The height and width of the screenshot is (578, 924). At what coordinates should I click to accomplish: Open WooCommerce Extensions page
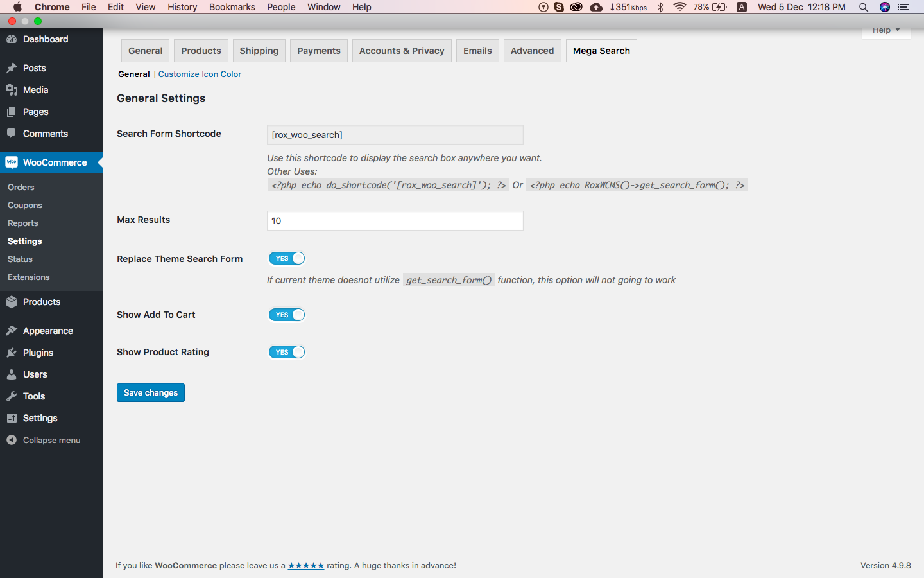[29, 277]
